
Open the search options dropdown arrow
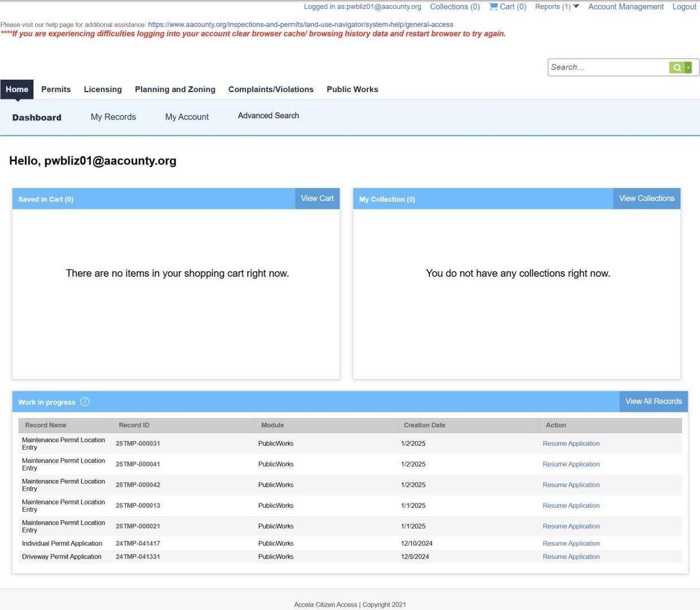click(688, 67)
